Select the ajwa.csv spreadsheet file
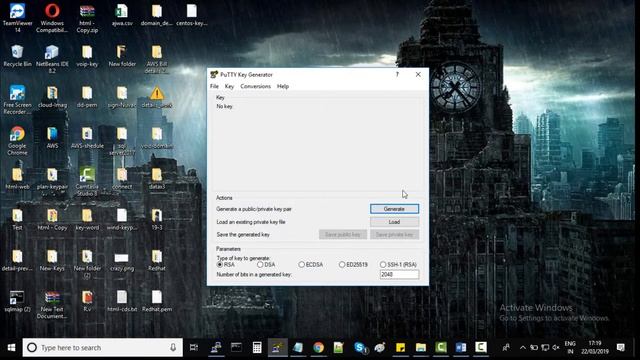640x360 pixels. click(x=122, y=16)
